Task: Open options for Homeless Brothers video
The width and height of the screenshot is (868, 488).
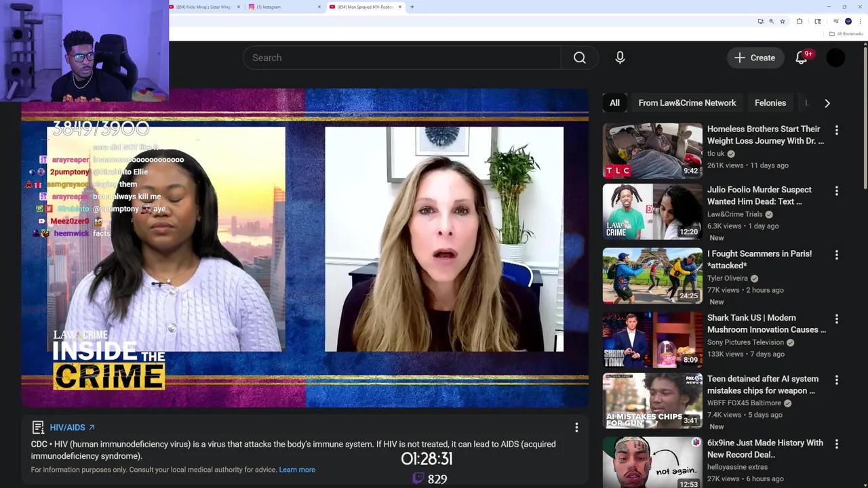Action: (x=836, y=130)
